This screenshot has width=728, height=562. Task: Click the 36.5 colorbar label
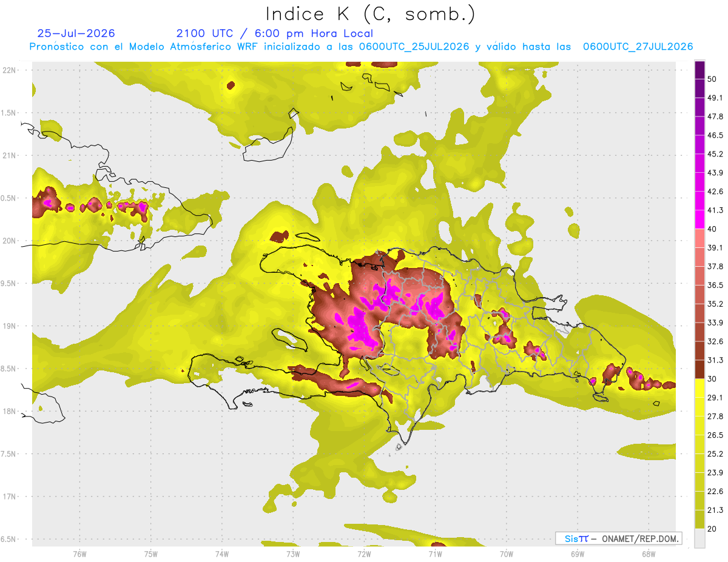715,285
